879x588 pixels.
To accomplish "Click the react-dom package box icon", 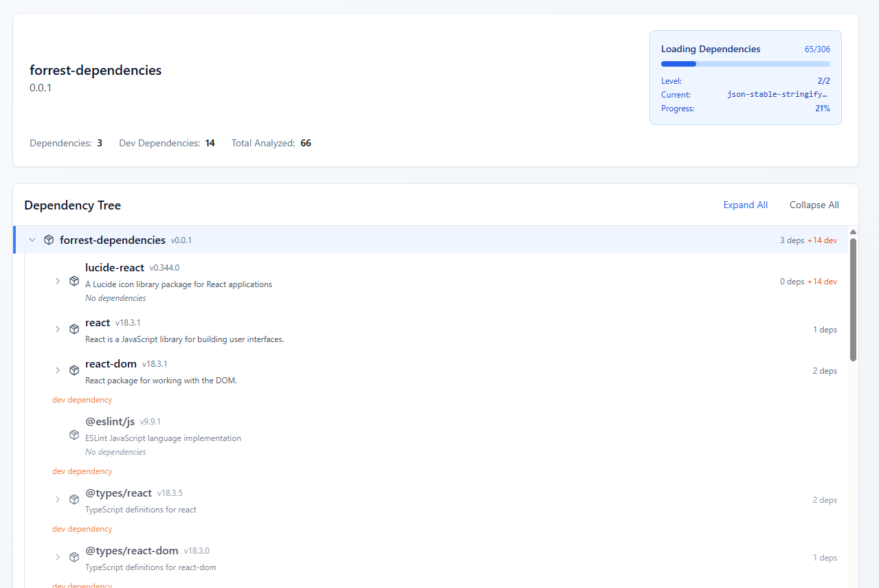I will coord(74,370).
